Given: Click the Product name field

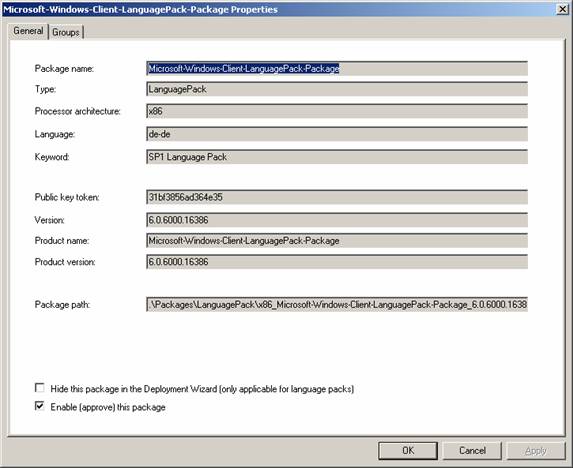Looking at the screenshot, I should (337, 241).
